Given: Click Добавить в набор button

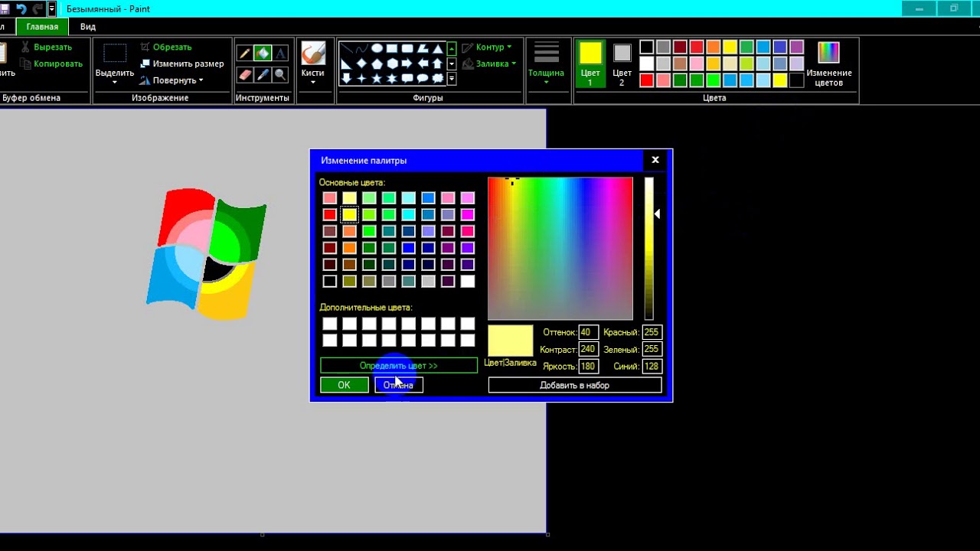Looking at the screenshot, I should (x=575, y=385).
